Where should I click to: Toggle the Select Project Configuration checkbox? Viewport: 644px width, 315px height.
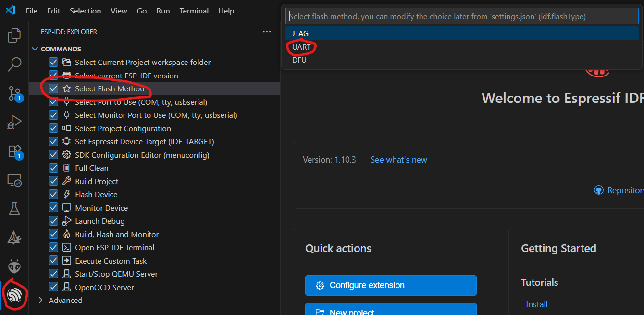click(53, 128)
